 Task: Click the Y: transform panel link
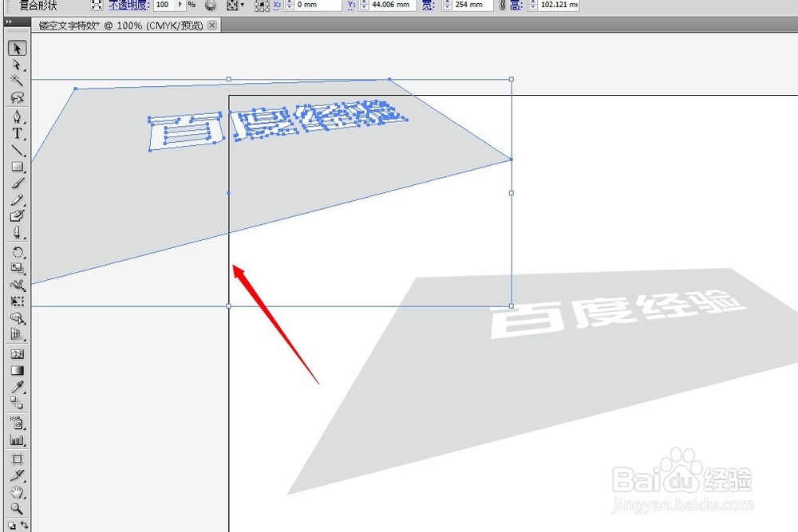pos(351,5)
